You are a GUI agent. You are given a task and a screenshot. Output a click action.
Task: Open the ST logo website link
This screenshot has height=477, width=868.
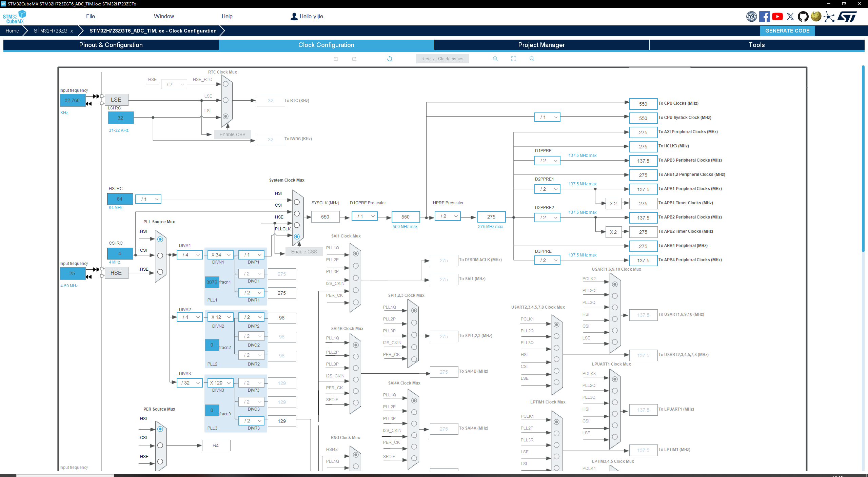tap(847, 17)
